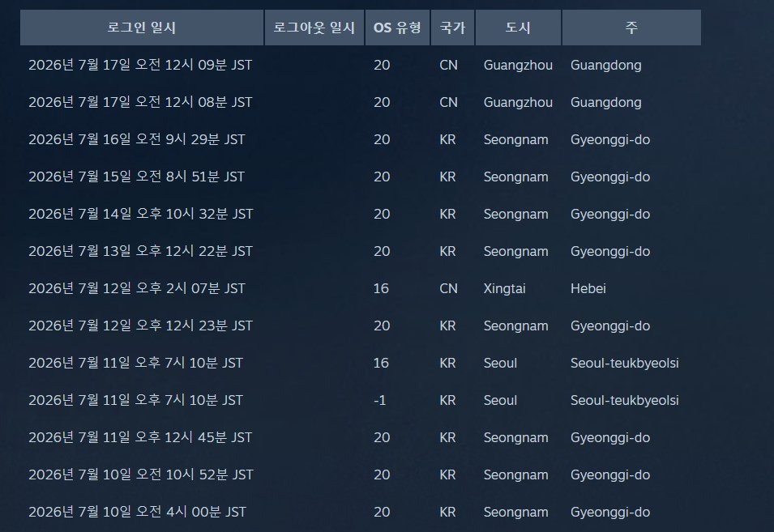The height and width of the screenshot is (532, 774).
Task: Click the 로그아웃 일시 column header
Action: point(314,28)
